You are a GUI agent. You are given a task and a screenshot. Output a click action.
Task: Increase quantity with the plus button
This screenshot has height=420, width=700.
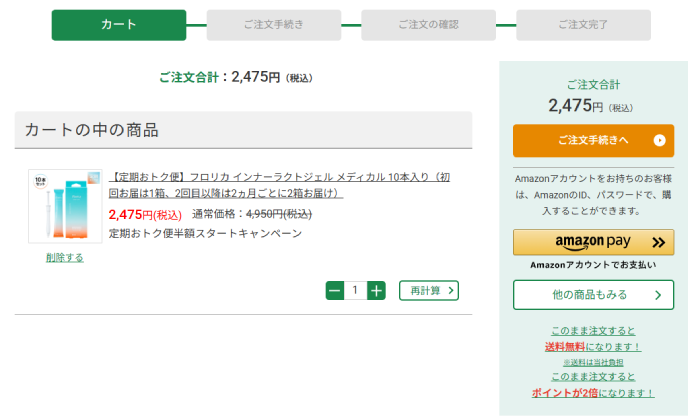coord(376,291)
